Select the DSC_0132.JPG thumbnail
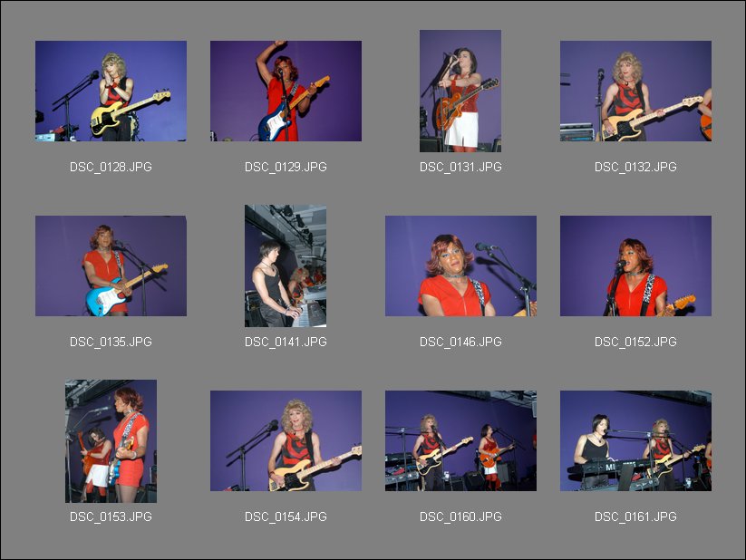Screen dimensions: 746x560 click(635, 91)
